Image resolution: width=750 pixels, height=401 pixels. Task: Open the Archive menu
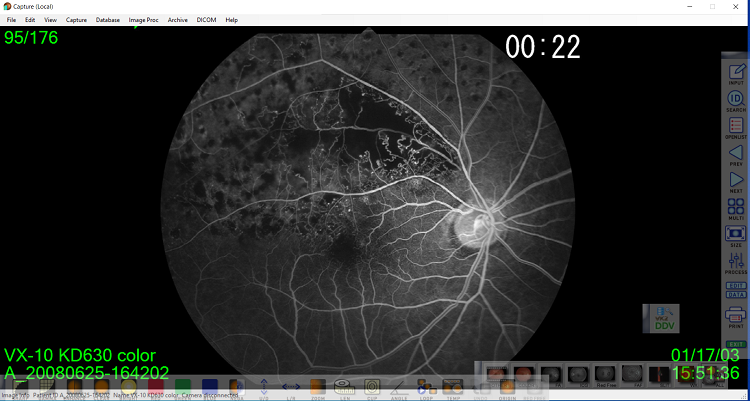click(178, 20)
